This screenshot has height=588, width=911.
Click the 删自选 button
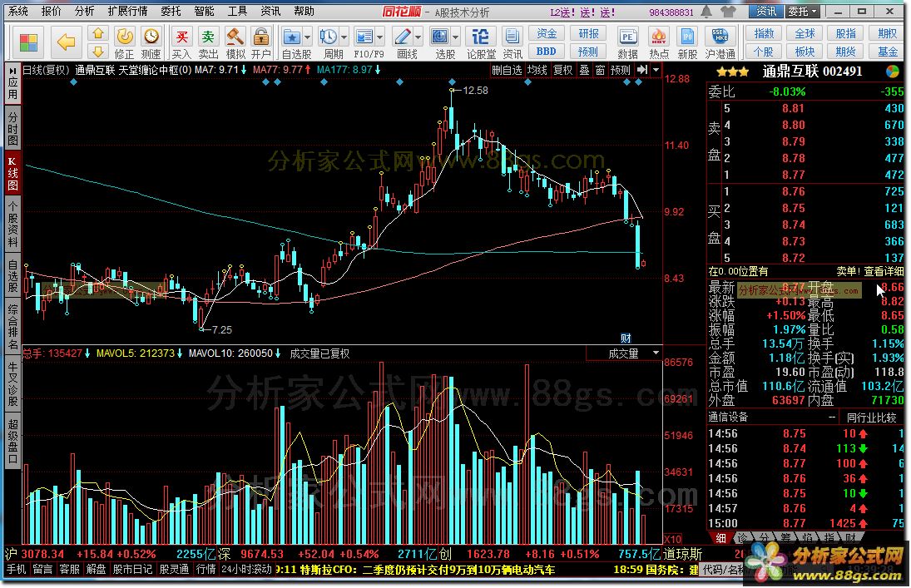507,71
